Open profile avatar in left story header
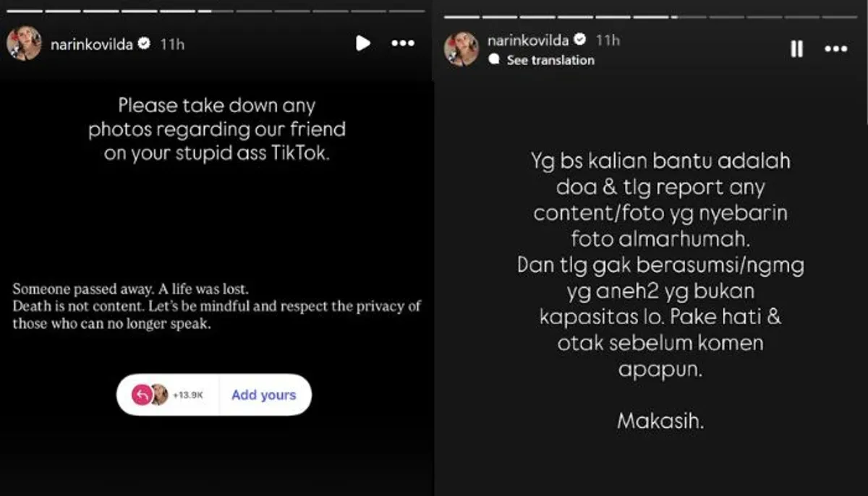The width and height of the screenshot is (868, 496). pyautogui.click(x=24, y=43)
